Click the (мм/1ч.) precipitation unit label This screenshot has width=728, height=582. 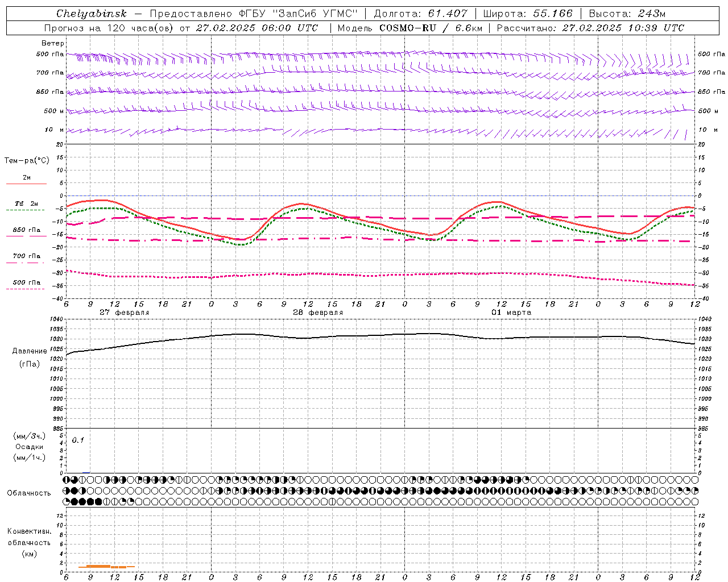[29, 458]
